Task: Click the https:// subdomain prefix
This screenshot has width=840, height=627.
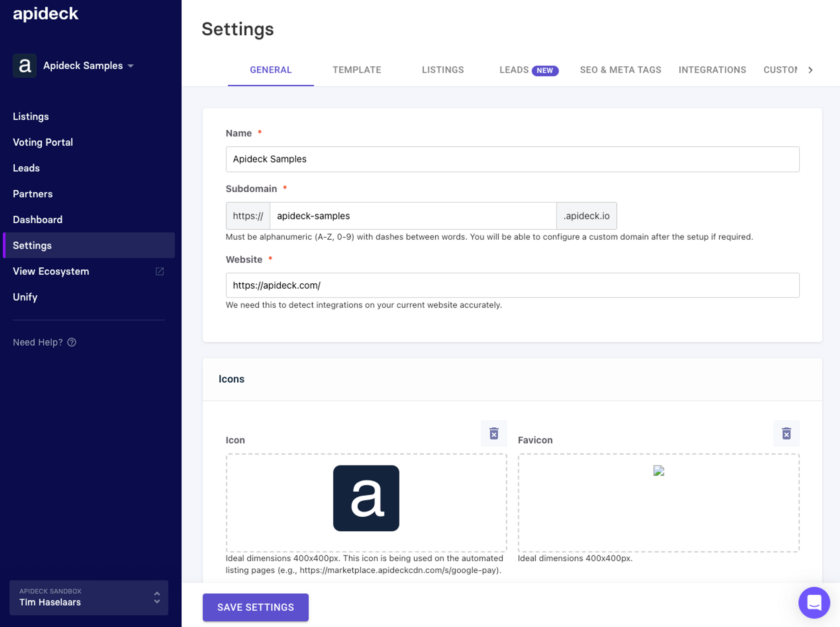Action: 248,216
